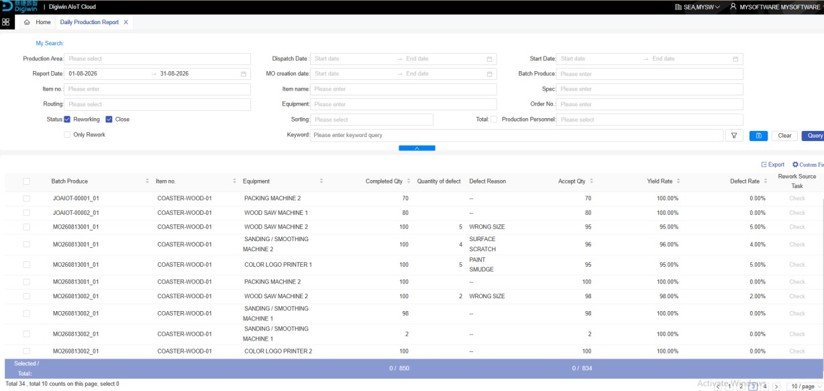The width and height of the screenshot is (824, 391).
Task: Open Routing dropdown
Action: pyautogui.click(x=158, y=105)
